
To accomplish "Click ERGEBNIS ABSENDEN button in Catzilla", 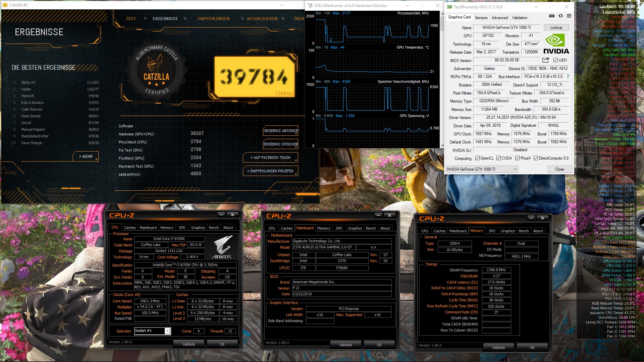I will pyautogui.click(x=281, y=131).
